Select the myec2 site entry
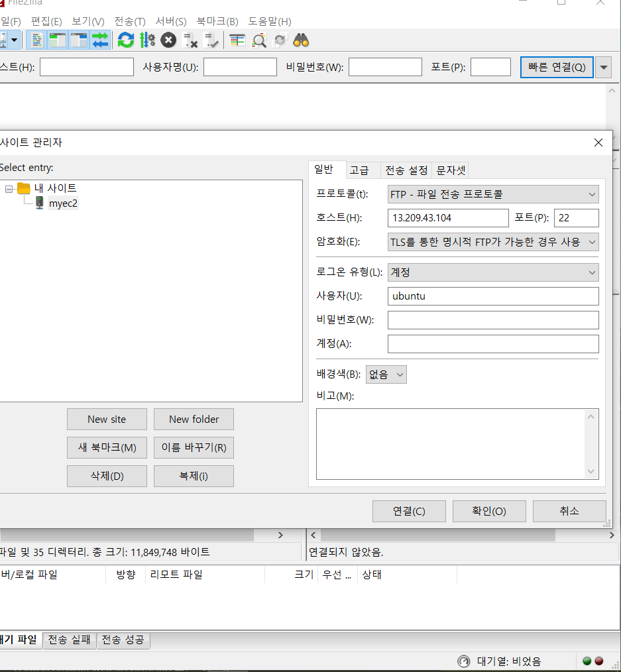This screenshot has height=672, width=621. coord(63,203)
